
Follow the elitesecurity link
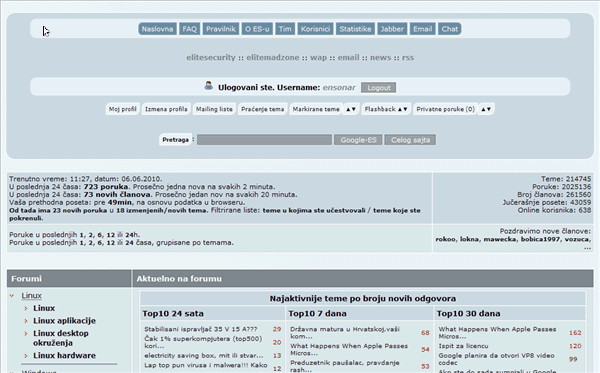[211, 58]
